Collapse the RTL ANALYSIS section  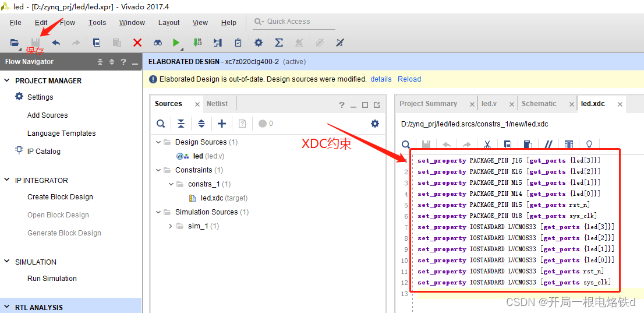tap(6, 307)
